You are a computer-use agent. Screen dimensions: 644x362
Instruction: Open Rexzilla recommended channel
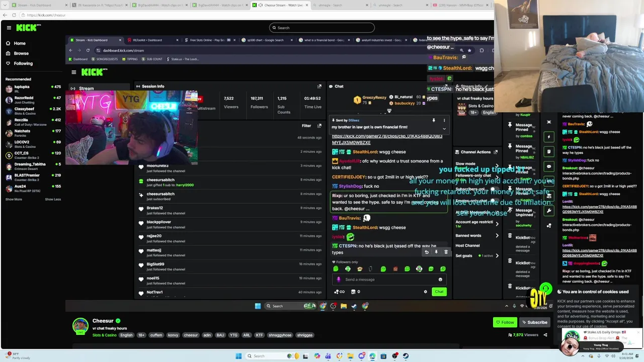(33, 122)
